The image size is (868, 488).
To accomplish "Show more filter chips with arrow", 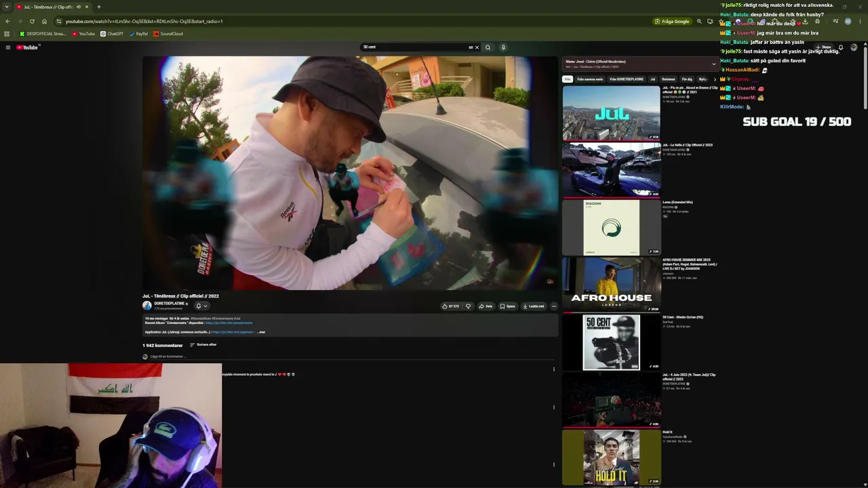I will coord(714,79).
